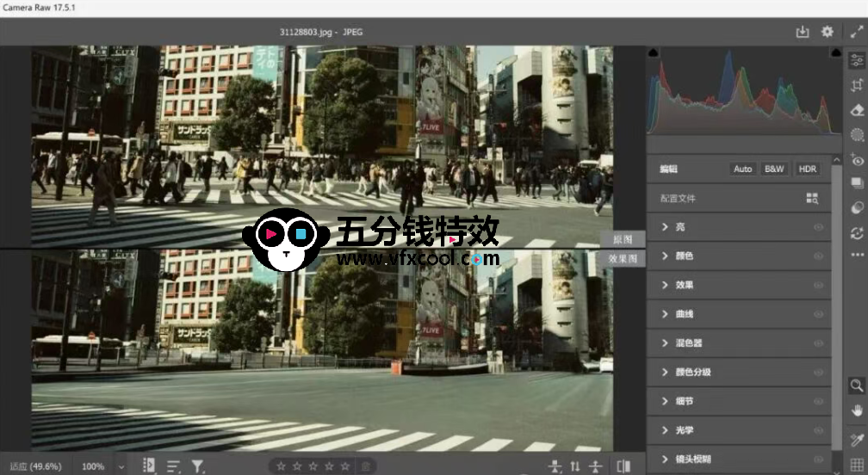
Task: Open the Masking tool
Action: [x=856, y=134]
